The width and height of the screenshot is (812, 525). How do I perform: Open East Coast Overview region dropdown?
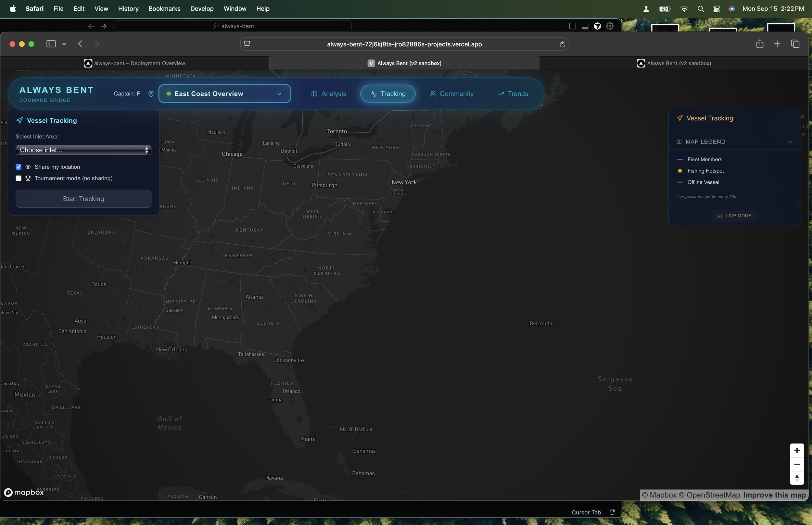point(224,94)
